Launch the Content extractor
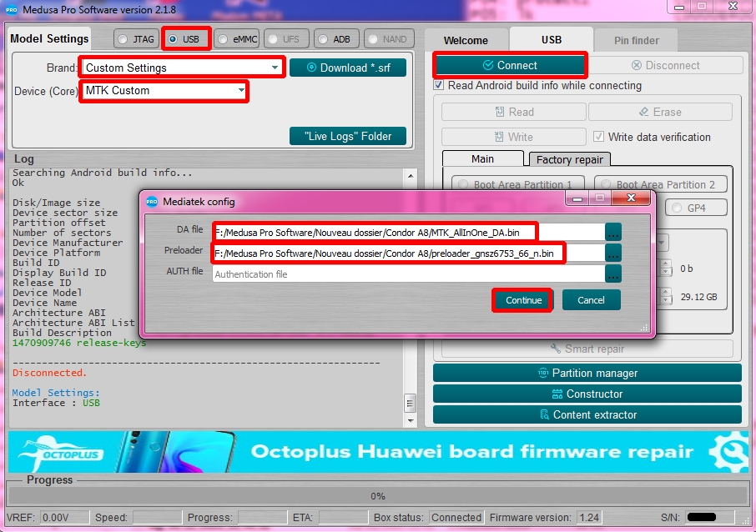 point(587,414)
